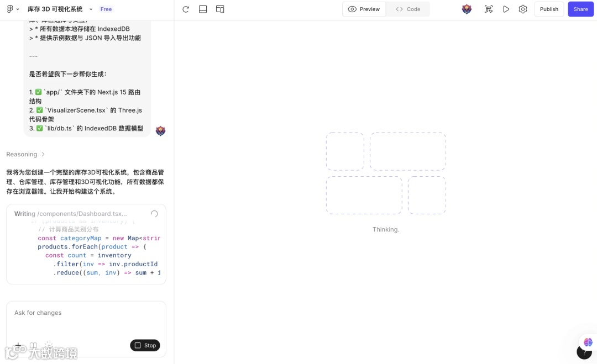Click code line const count = inventory

coord(88,255)
